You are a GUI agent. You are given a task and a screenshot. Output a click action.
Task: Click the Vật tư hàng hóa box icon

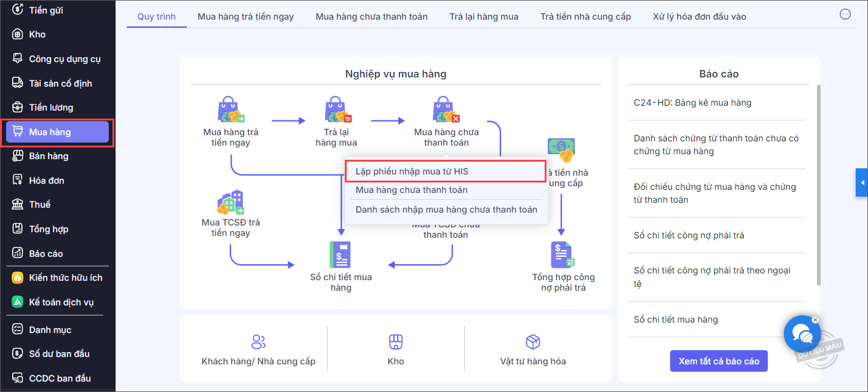[533, 342]
